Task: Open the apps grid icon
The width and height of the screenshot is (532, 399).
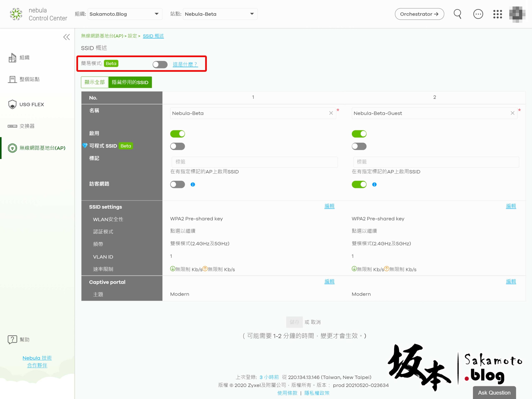Action: [497, 14]
